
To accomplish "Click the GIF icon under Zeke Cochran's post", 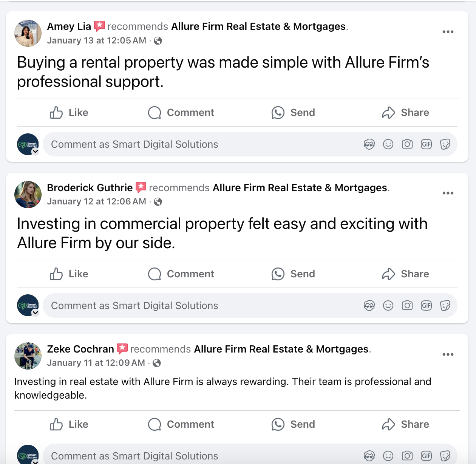I will click(x=426, y=456).
